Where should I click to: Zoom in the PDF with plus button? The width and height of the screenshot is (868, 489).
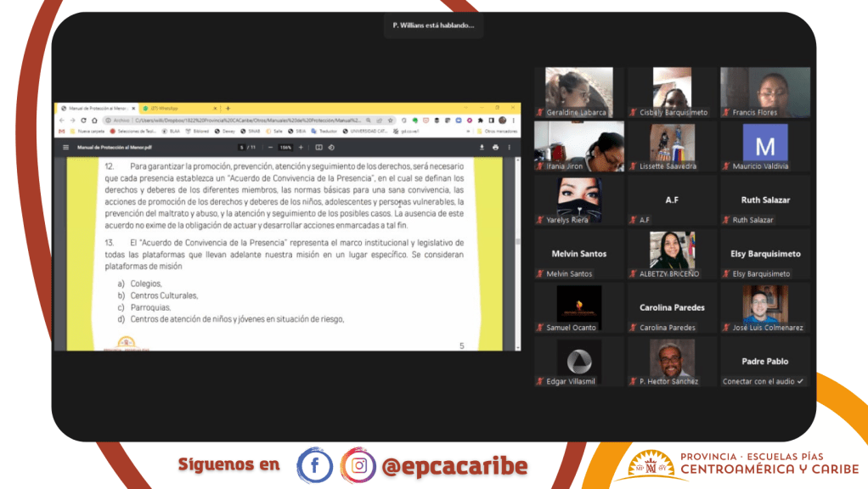tap(302, 147)
